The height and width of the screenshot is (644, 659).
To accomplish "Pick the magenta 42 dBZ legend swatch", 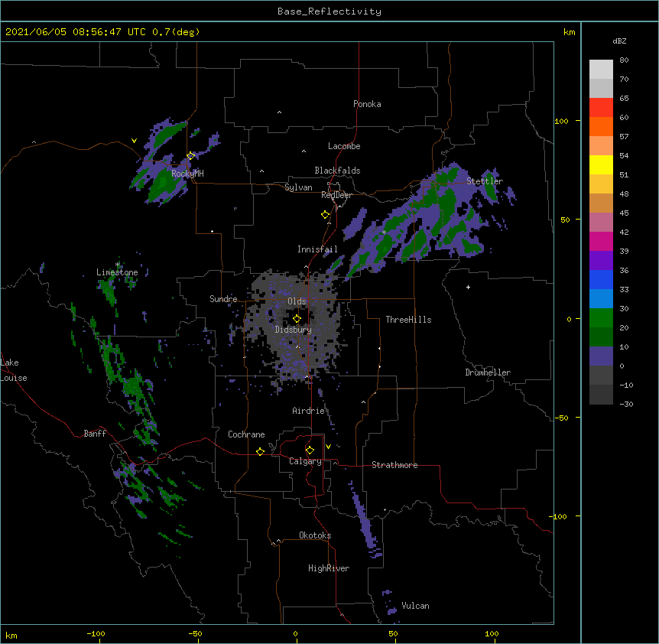I will [601, 241].
